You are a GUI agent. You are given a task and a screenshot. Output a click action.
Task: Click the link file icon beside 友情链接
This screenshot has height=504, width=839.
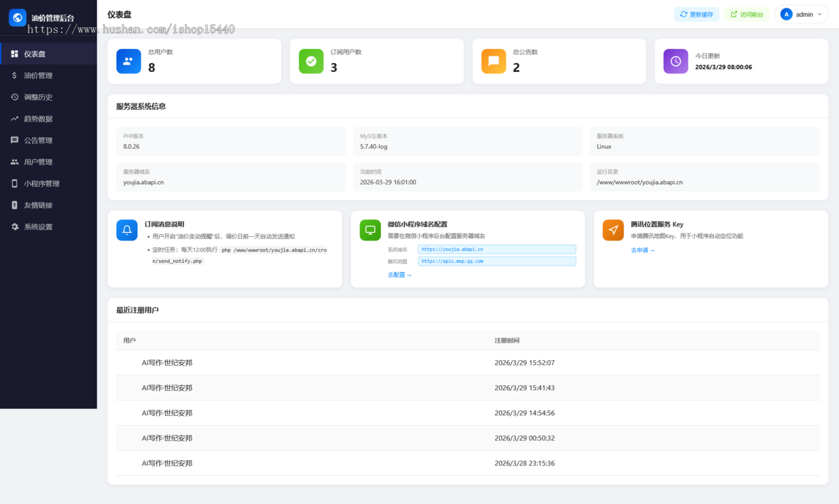point(15,206)
